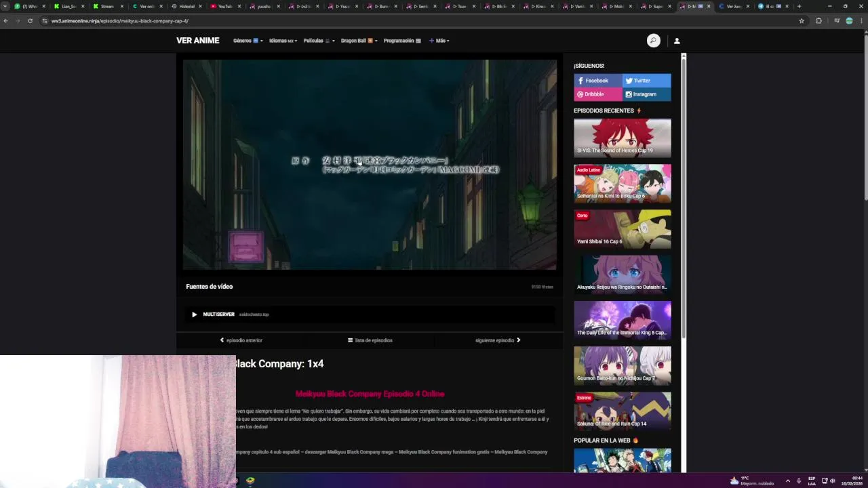
Task: Open The Daily Life of the Immortal King 5
Action: pos(623,320)
